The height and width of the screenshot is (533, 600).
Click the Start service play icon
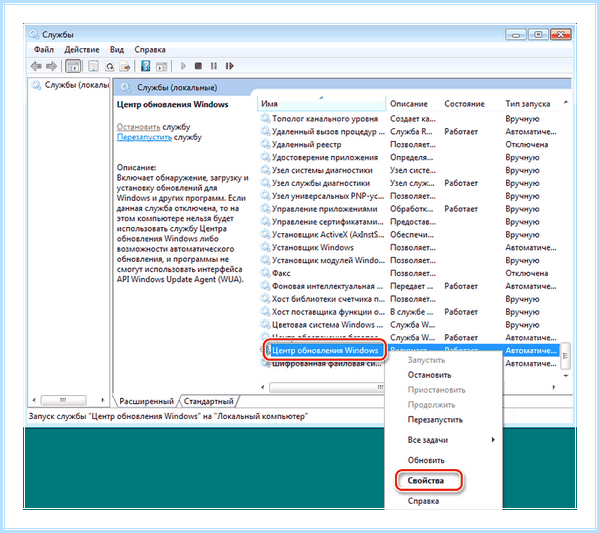[183, 66]
